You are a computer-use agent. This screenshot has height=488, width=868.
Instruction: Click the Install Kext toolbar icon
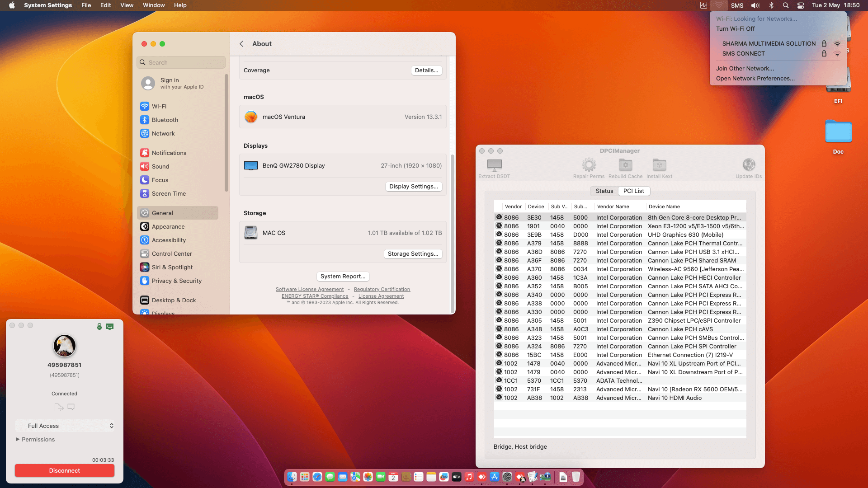point(659,165)
